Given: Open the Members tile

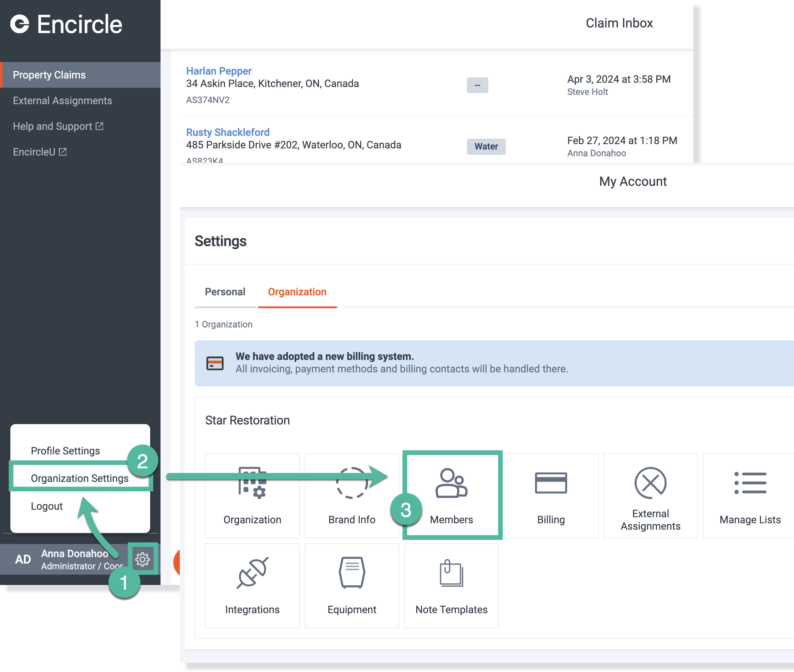Looking at the screenshot, I should click(452, 495).
